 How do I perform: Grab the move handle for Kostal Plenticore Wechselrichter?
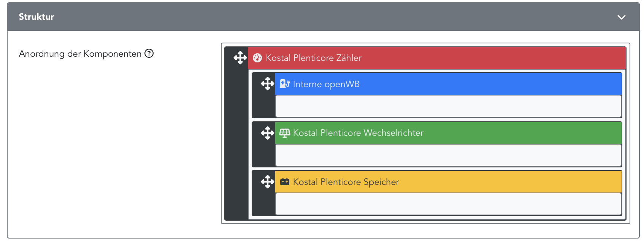point(267,133)
